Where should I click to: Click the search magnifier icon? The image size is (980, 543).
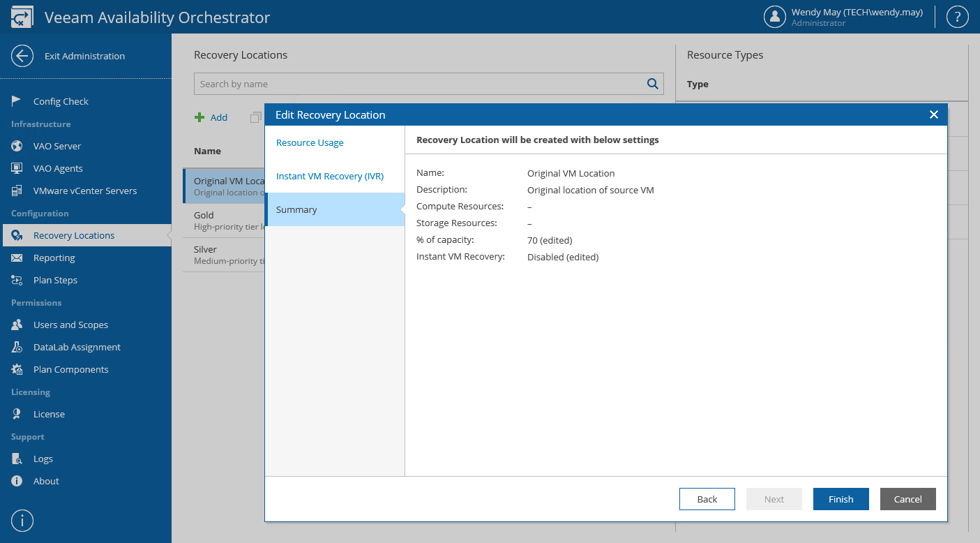pyautogui.click(x=653, y=84)
